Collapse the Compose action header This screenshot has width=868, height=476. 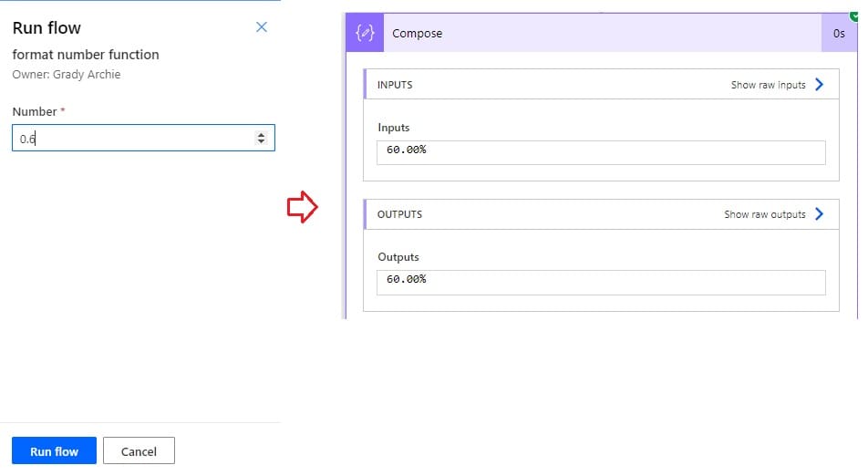603,33
